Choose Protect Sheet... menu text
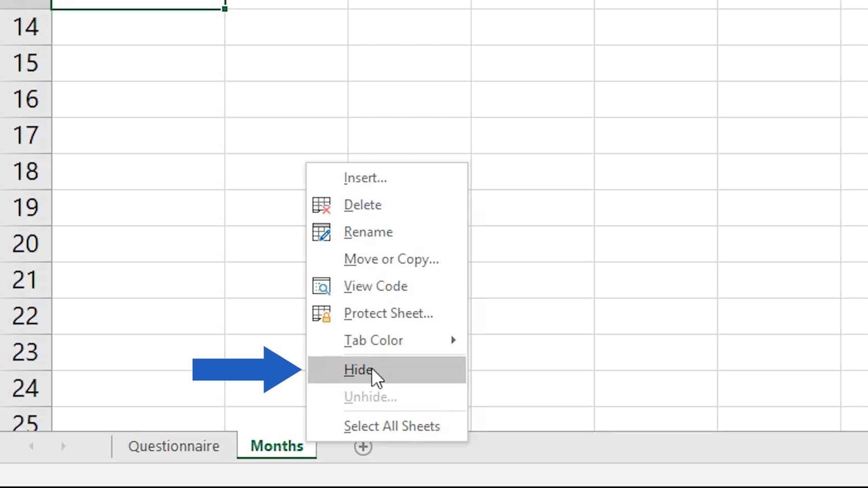Screen dimensions: 868x488 coord(388,314)
